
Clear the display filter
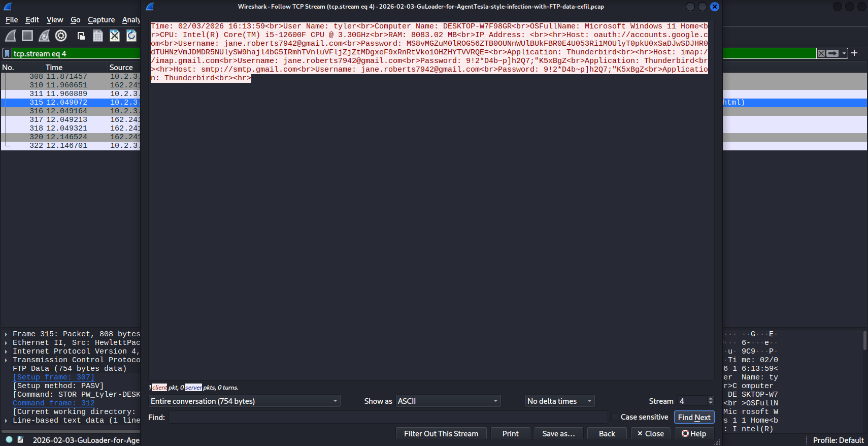[x=821, y=53]
